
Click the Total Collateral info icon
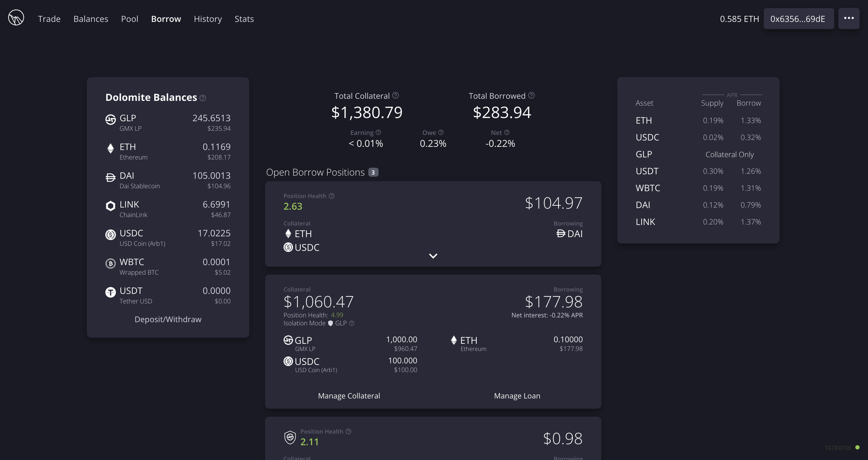click(x=395, y=95)
